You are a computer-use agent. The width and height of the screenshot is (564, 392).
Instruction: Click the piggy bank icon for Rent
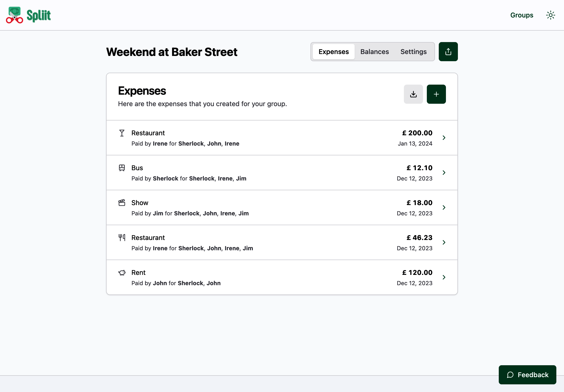122,273
